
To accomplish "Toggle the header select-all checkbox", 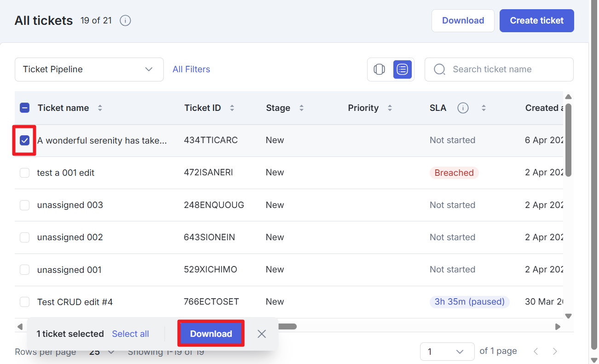I will tap(25, 108).
